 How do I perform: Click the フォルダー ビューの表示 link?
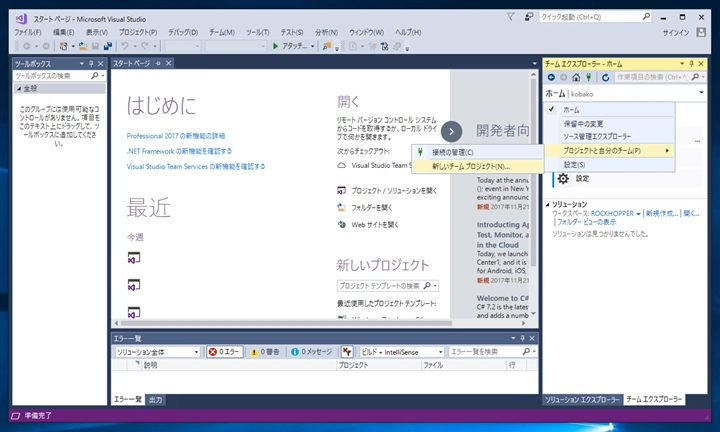coord(586,222)
